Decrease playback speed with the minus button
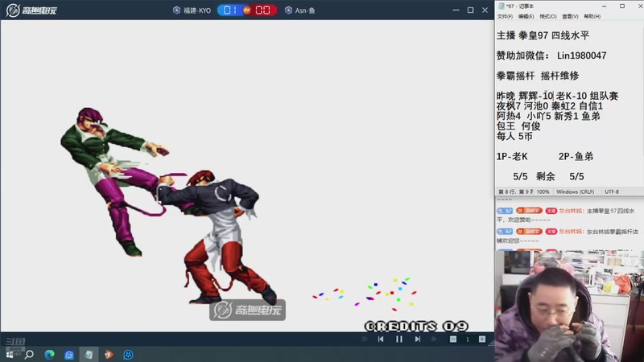The width and height of the screenshot is (644, 362). click(x=452, y=339)
